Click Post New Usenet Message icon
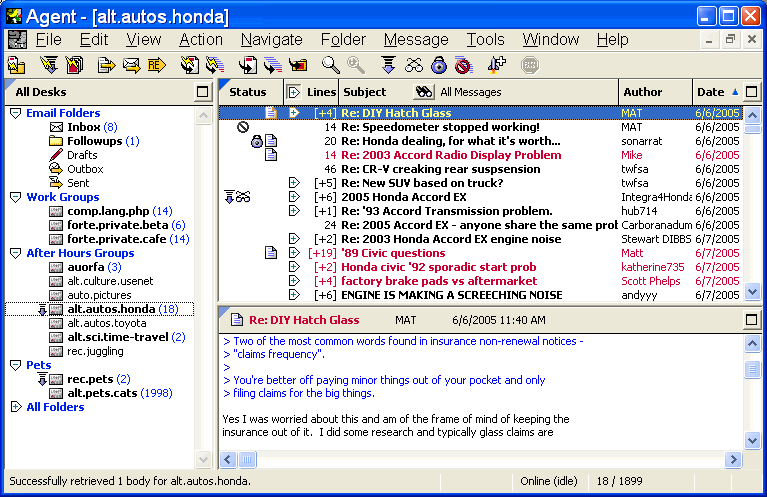Screen dimensions: 767x497 click(106, 65)
